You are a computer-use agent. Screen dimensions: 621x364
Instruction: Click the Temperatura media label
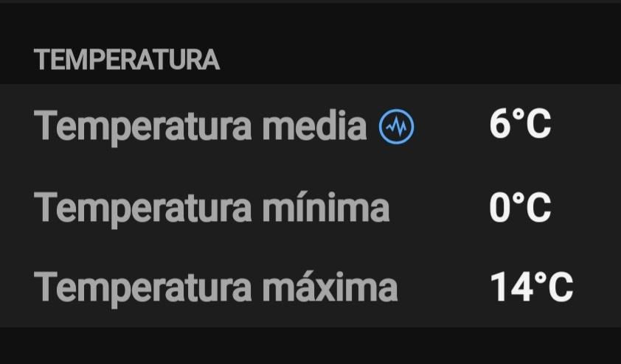(201, 127)
